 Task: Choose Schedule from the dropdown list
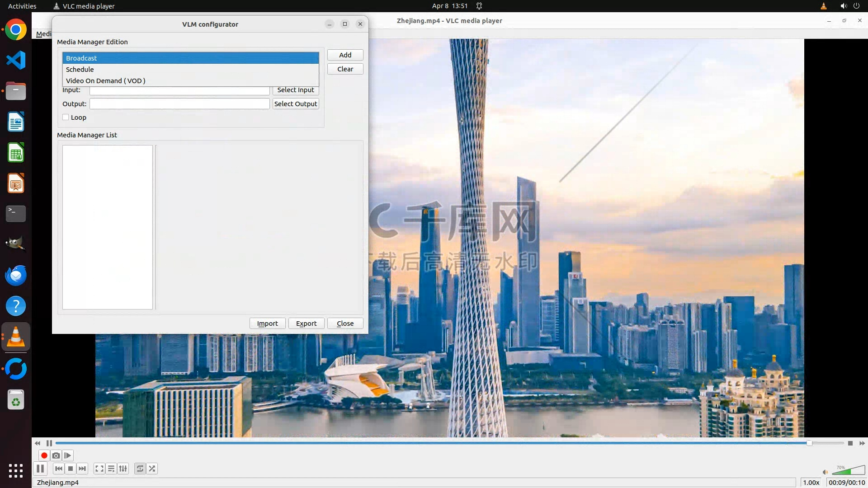(x=190, y=70)
